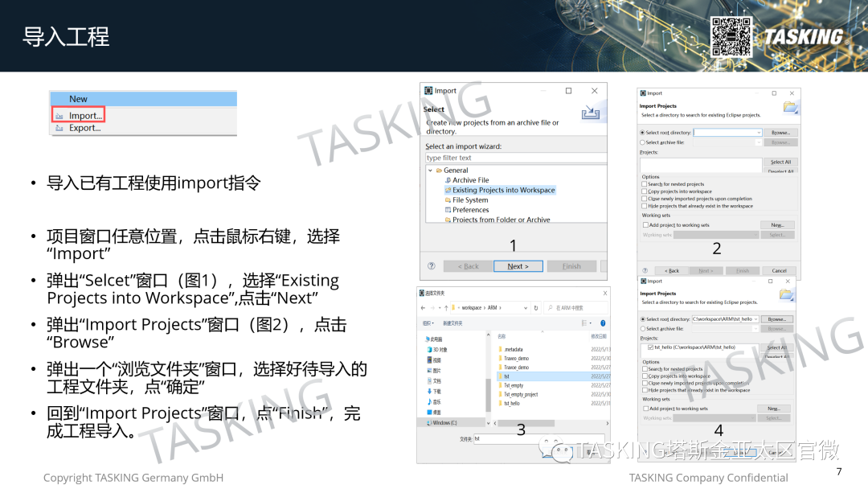
Task: Click Cancel in empty Import Projects dialog
Action: point(779,271)
